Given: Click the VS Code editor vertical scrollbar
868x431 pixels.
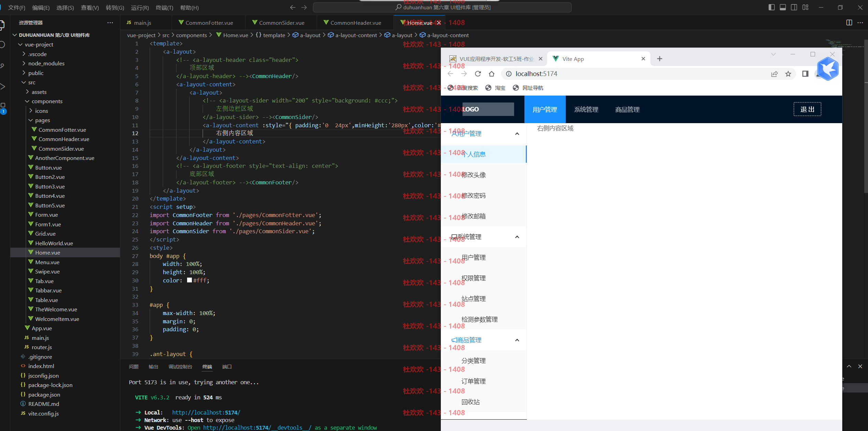Looking at the screenshot, I should [866, 117].
